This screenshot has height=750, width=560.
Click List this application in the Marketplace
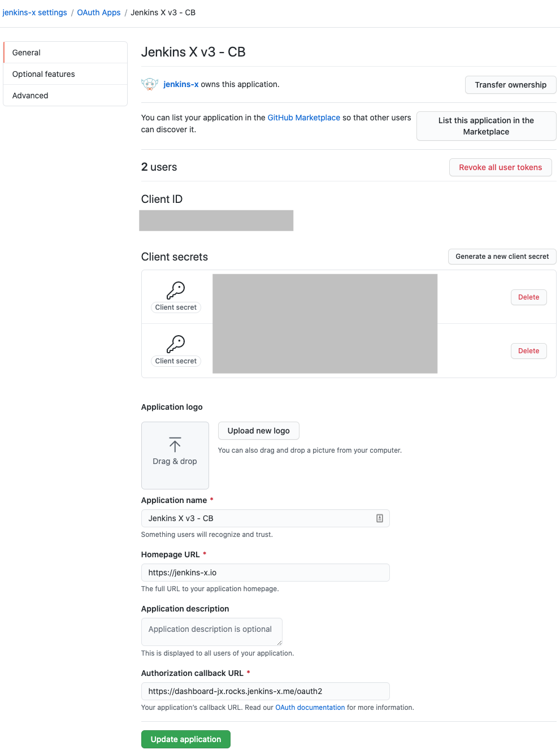coord(486,125)
